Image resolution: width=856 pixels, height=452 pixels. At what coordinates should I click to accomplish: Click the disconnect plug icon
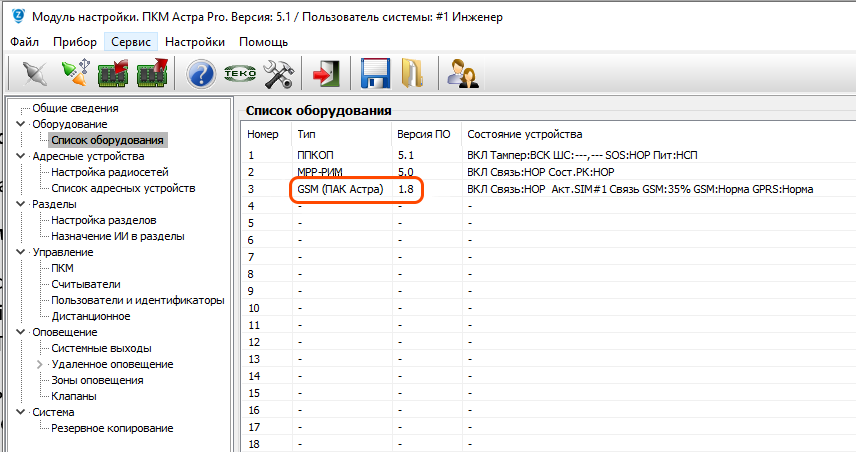coord(34,74)
